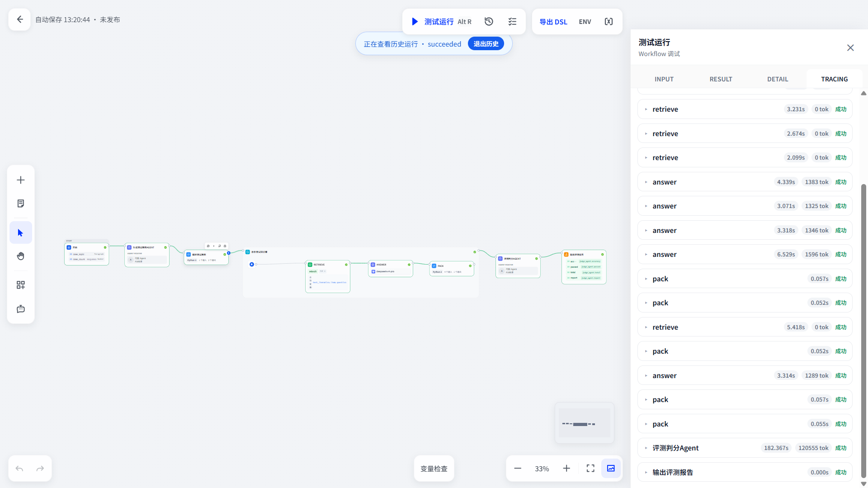Image resolution: width=868 pixels, height=488 pixels.
Task: Zoom in the canvas with plus
Action: pyautogui.click(x=566, y=469)
